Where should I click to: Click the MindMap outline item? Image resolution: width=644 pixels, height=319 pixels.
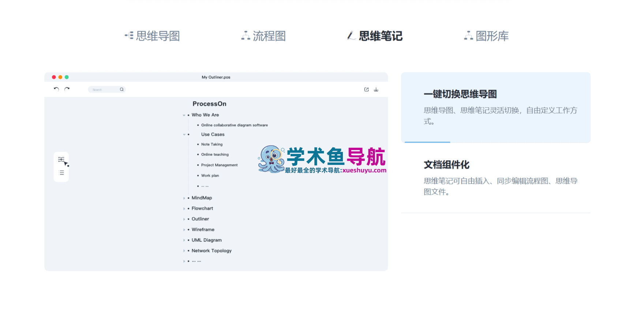[x=202, y=198]
